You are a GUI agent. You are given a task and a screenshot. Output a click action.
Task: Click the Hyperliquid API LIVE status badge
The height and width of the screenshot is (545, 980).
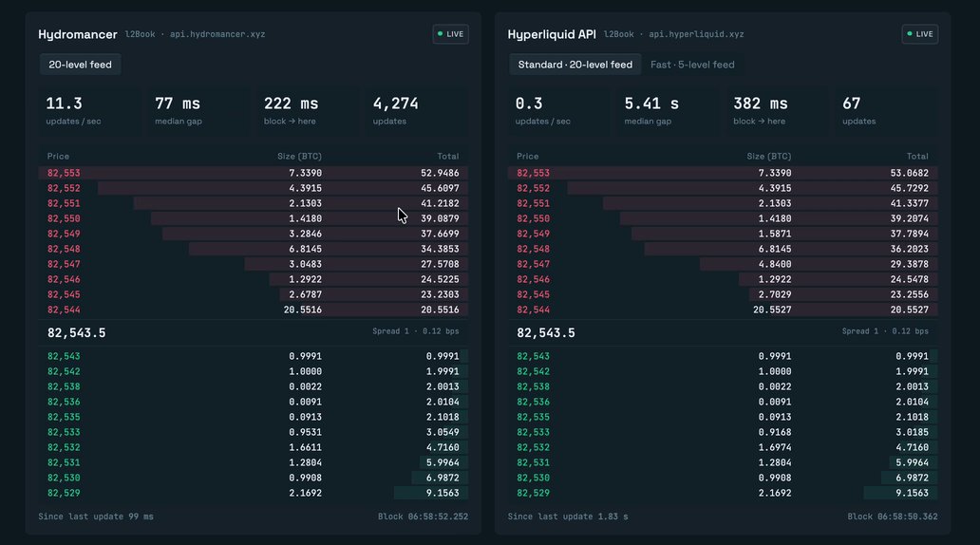click(919, 34)
